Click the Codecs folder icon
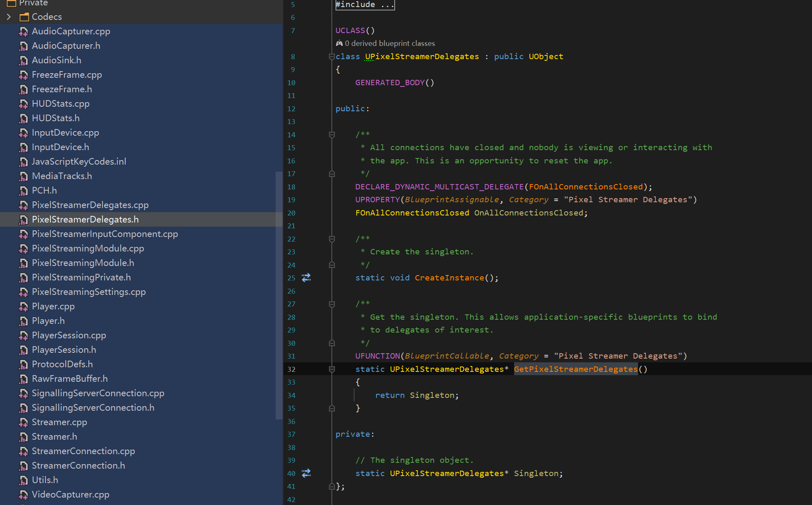The image size is (812, 505). click(24, 17)
